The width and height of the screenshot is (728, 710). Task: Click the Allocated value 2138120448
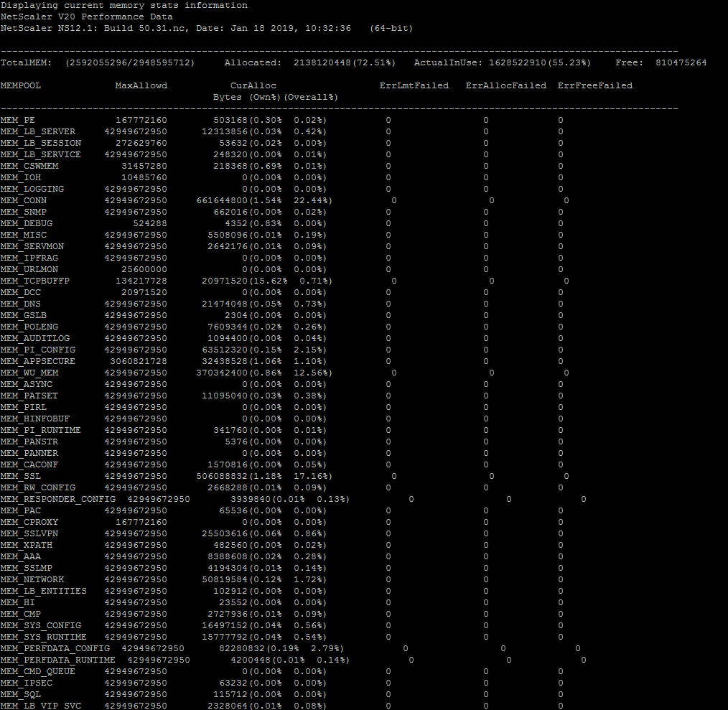322,62
